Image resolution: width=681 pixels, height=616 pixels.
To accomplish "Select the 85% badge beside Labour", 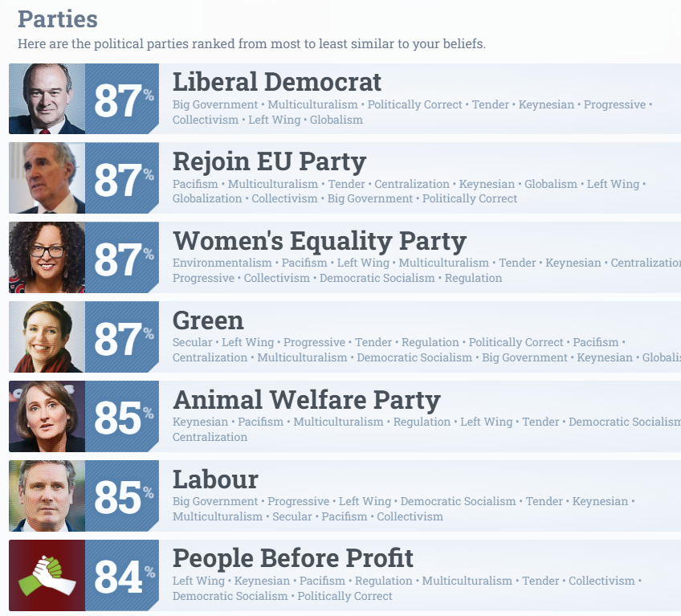I will 122,496.
